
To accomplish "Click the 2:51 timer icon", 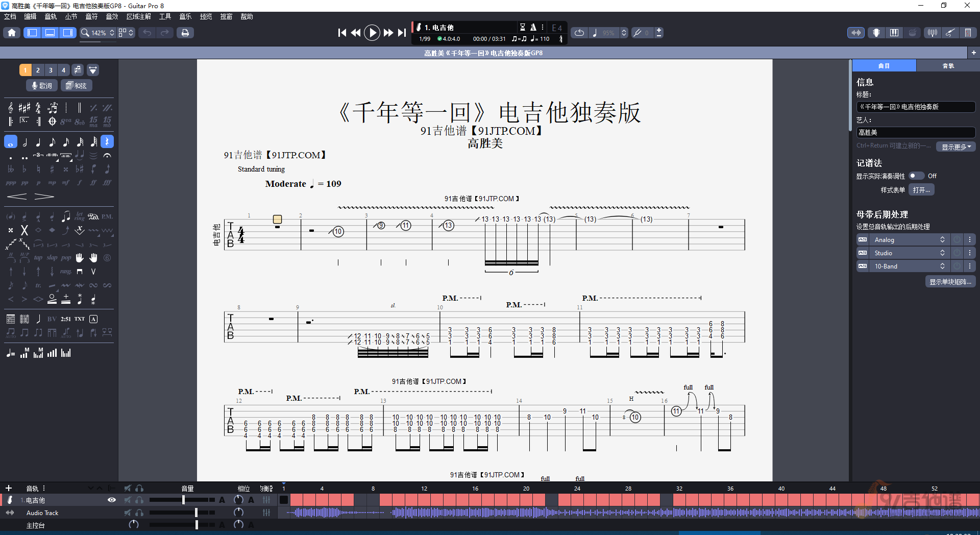I will pyautogui.click(x=66, y=319).
